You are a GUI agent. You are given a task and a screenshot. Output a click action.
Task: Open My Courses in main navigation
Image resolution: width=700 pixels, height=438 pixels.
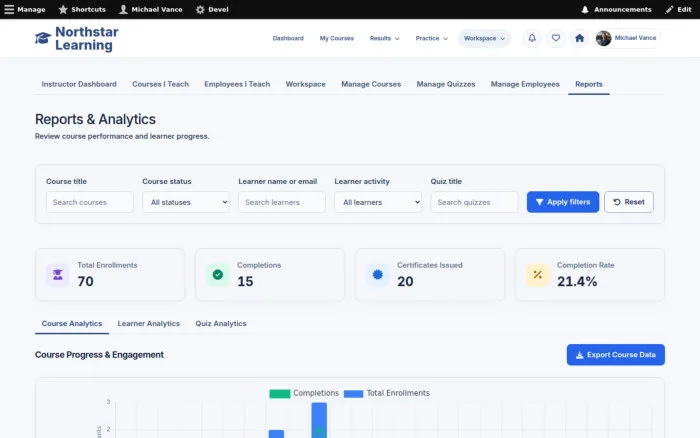(x=337, y=38)
